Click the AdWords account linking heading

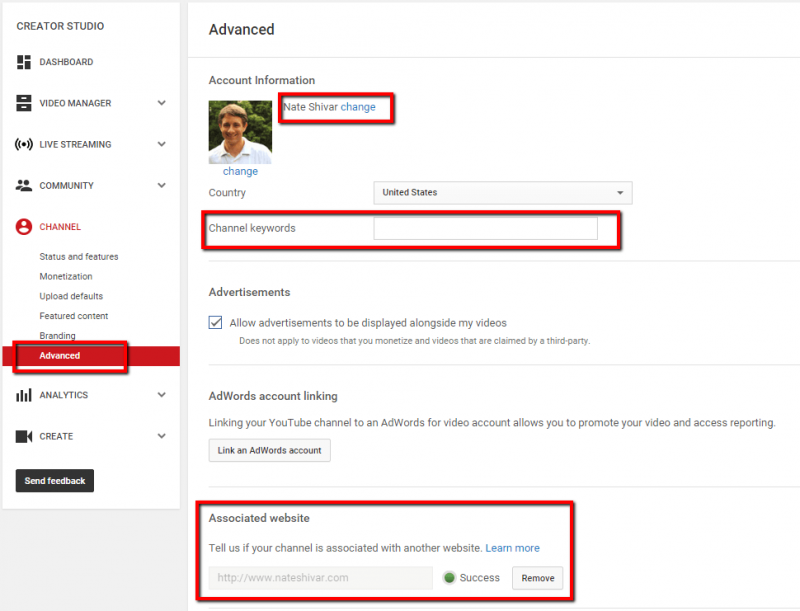tap(273, 396)
